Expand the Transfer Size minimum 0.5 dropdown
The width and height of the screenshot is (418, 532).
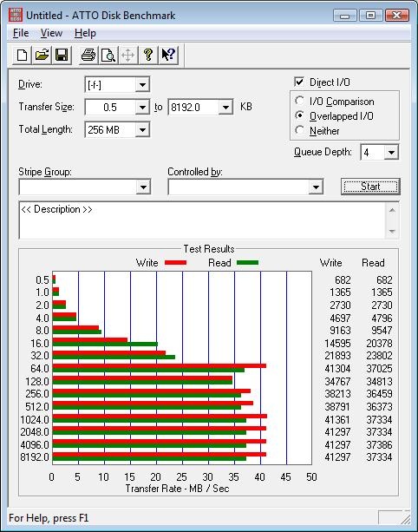tap(142, 108)
